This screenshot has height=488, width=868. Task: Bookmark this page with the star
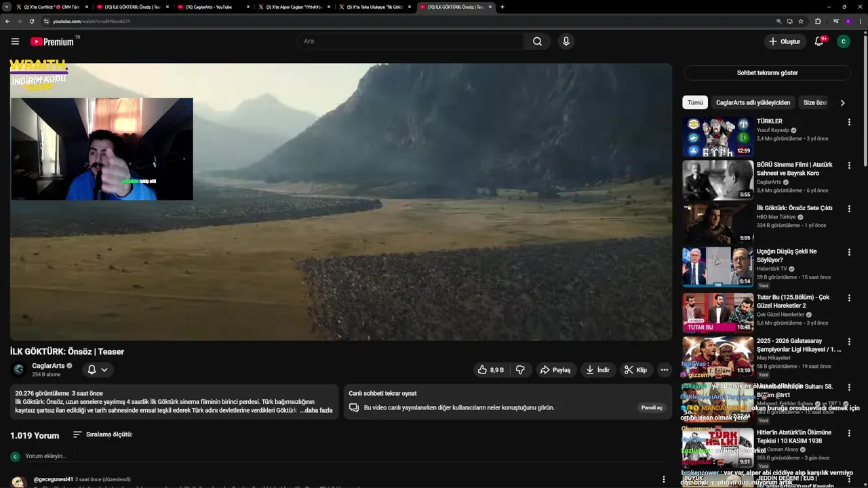(x=801, y=21)
